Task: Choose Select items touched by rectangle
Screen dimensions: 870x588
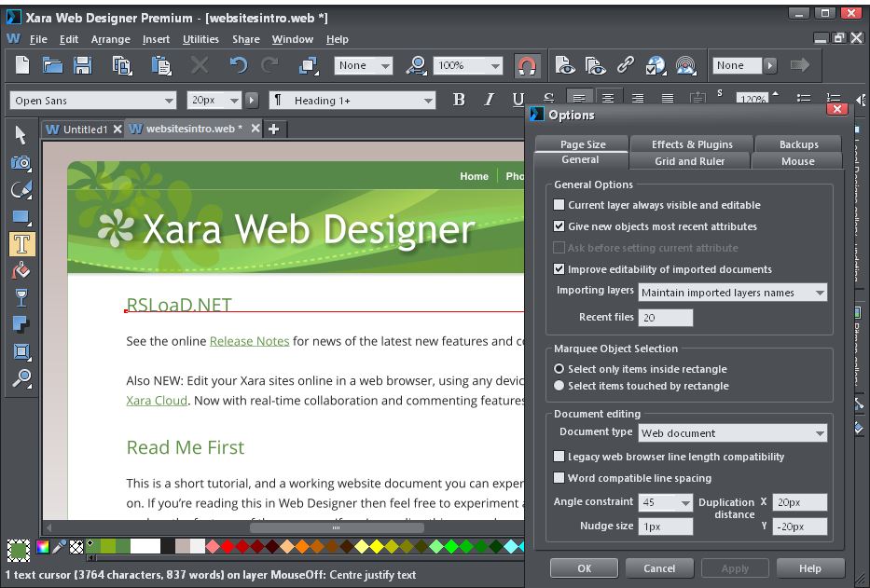Action: coord(559,386)
